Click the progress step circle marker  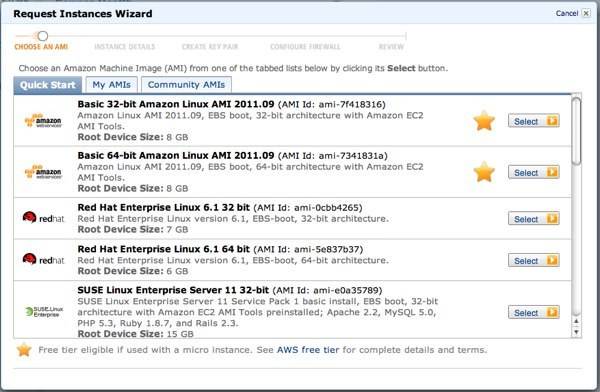point(42,36)
